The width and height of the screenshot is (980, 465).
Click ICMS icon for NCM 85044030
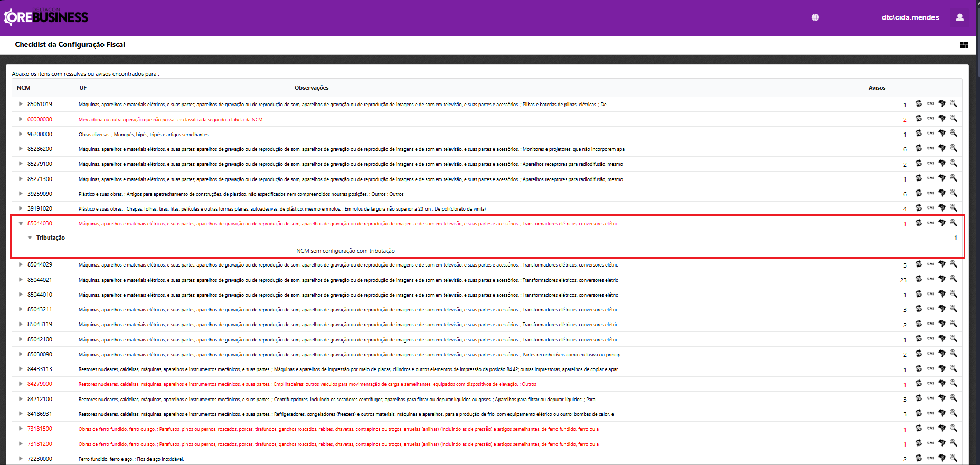930,223
